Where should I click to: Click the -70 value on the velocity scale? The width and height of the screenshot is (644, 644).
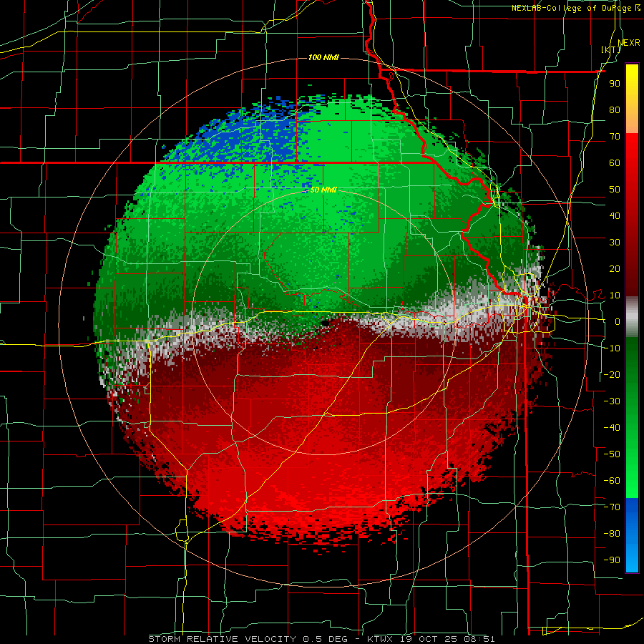point(612,507)
